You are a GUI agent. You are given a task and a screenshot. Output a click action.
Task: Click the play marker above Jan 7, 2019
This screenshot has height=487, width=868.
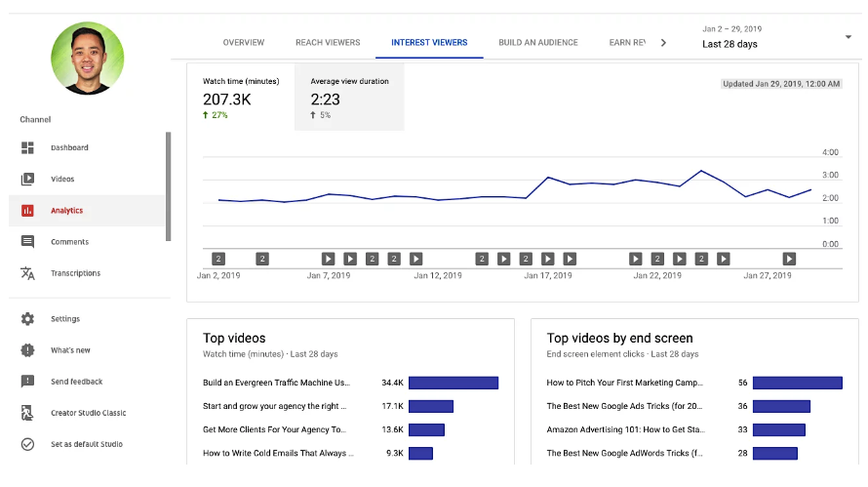[329, 259]
